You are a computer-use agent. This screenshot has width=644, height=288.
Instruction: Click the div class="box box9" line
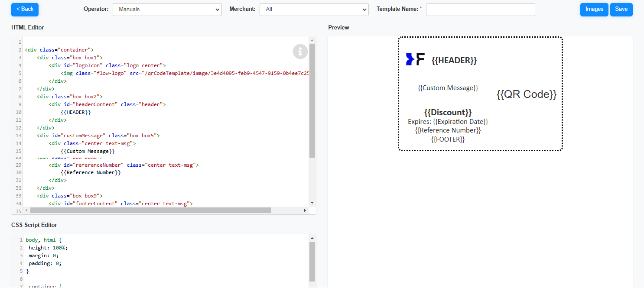point(70,196)
